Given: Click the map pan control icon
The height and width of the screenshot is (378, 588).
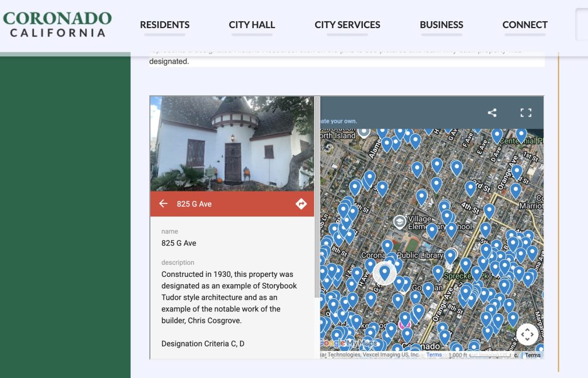Looking at the screenshot, I should (527, 334).
